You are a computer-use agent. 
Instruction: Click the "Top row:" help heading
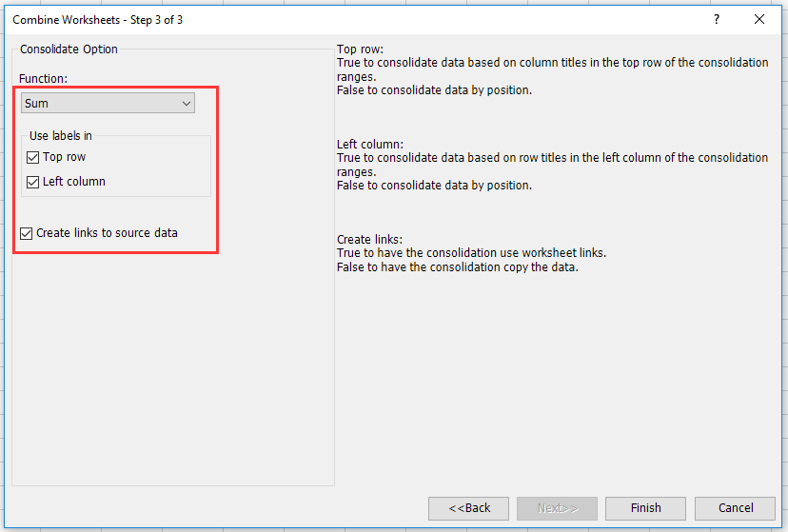360,49
